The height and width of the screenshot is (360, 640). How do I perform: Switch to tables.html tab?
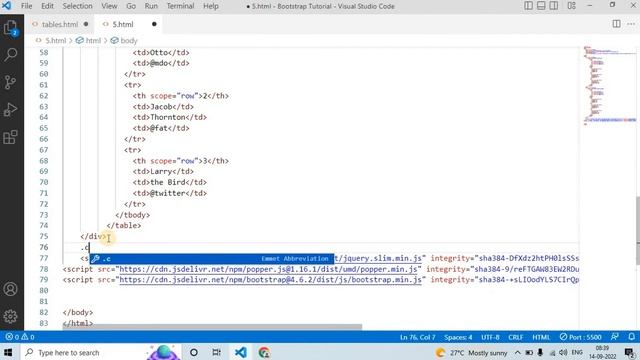coord(60,24)
